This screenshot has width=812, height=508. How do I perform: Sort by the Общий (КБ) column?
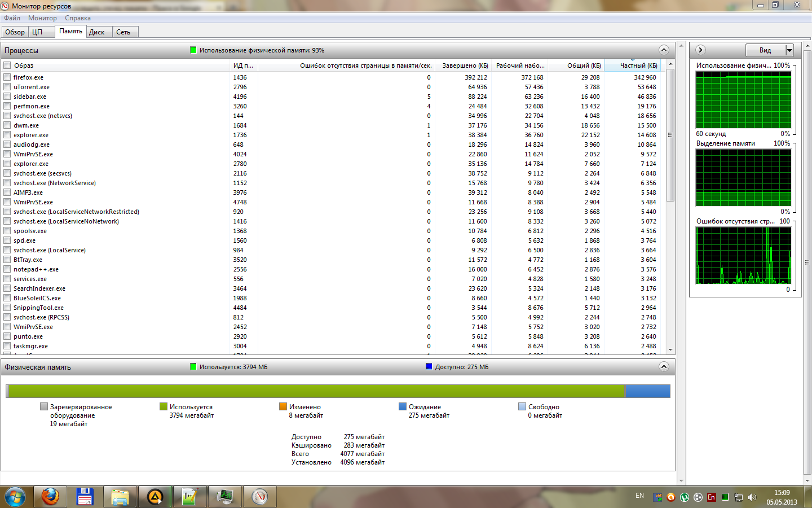(x=584, y=65)
